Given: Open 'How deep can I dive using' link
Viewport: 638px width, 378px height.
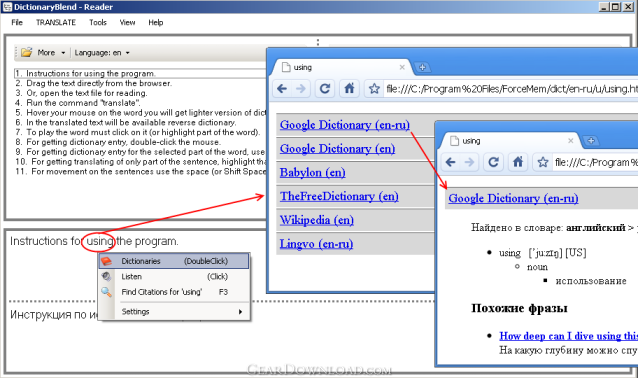Looking at the screenshot, I should coord(568,336).
